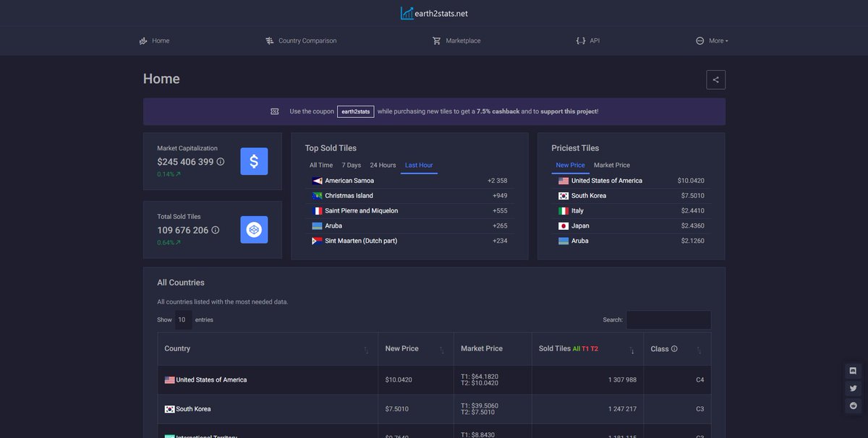Open the Show entries count dropdown

pyautogui.click(x=184, y=319)
